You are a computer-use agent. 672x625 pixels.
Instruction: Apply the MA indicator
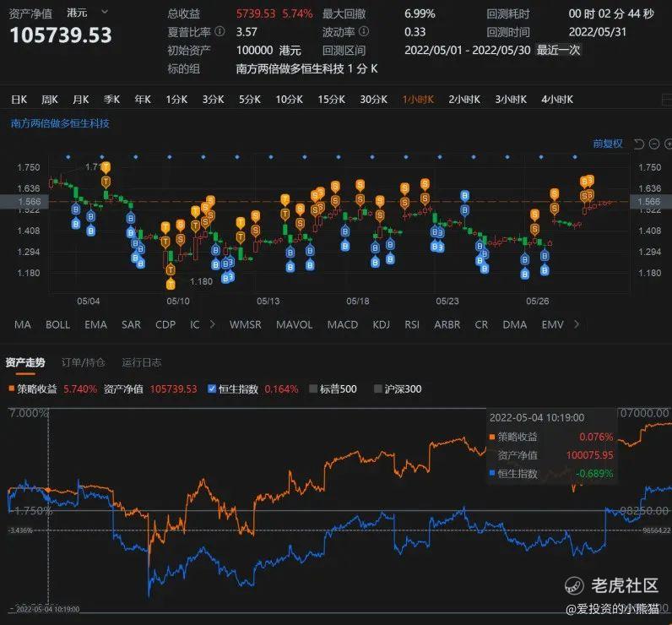23,324
